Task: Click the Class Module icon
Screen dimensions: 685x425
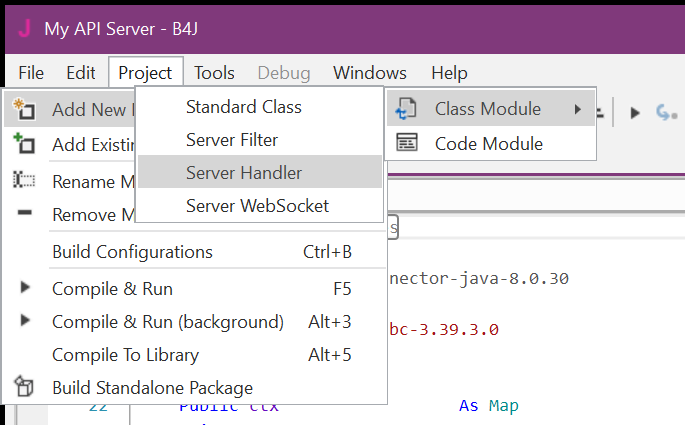Action: click(x=407, y=108)
